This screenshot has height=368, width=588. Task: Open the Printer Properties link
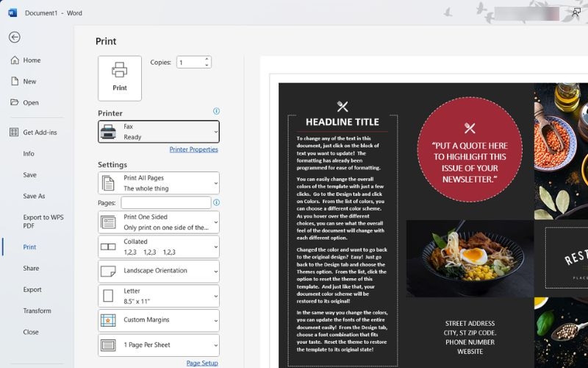click(x=193, y=149)
